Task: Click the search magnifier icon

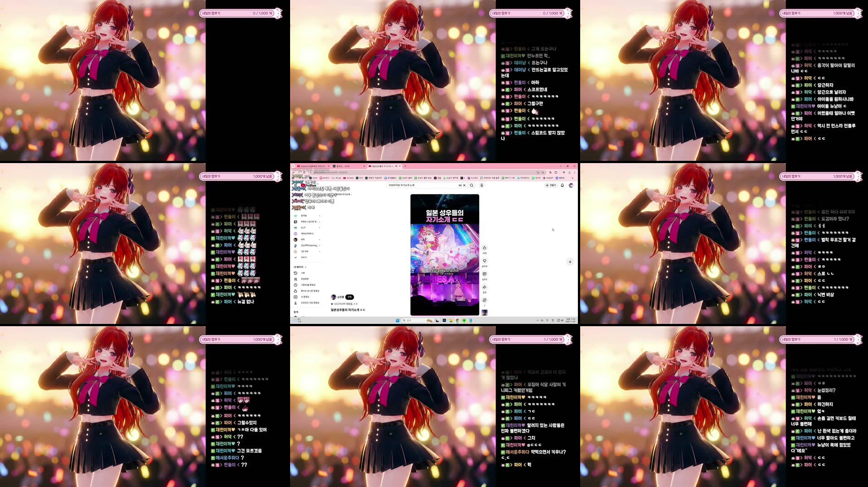Action: [x=472, y=185]
